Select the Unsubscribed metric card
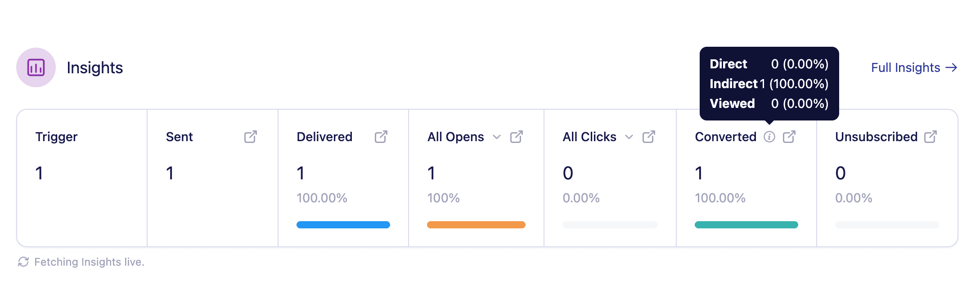The height and width of the screenshot is (303, 980). click(886, 178)
